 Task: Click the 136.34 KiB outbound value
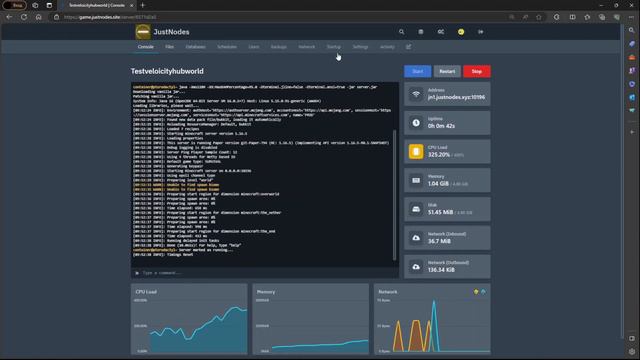point(441,270)
